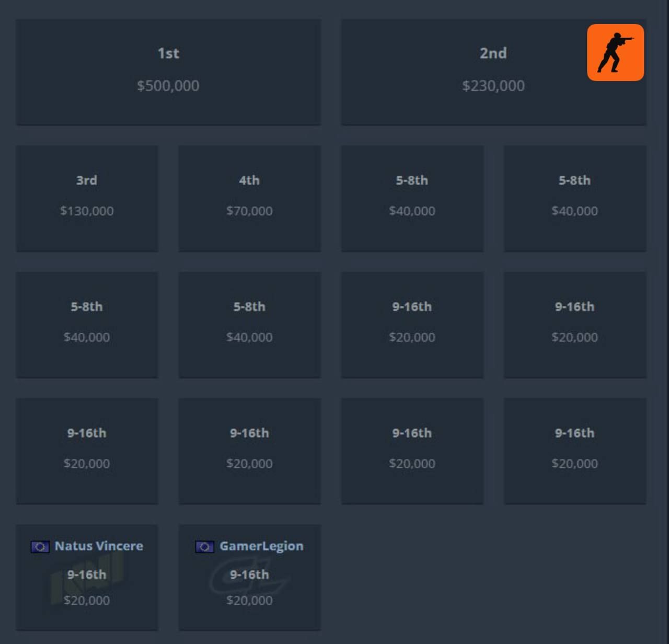Select the 3rd place heading
Image resolution: width=669 pixels, height=644 pixels.
pos(87,180)
